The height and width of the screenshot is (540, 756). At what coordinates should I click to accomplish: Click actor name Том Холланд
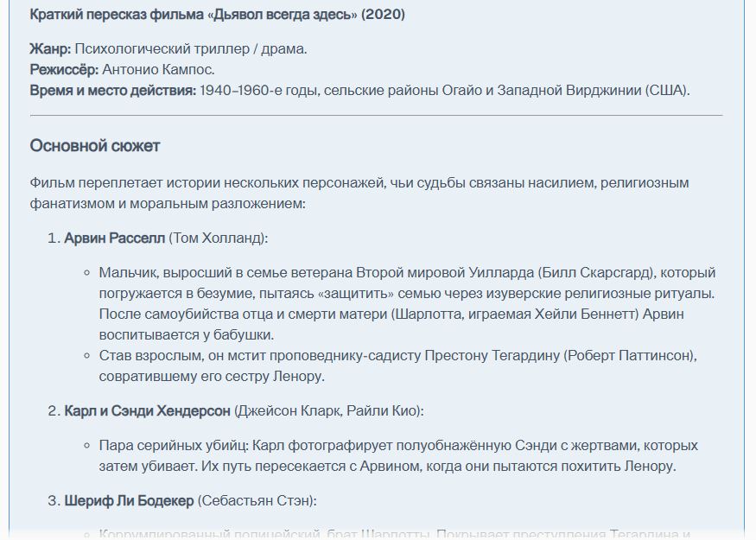(x=219, y=238)
